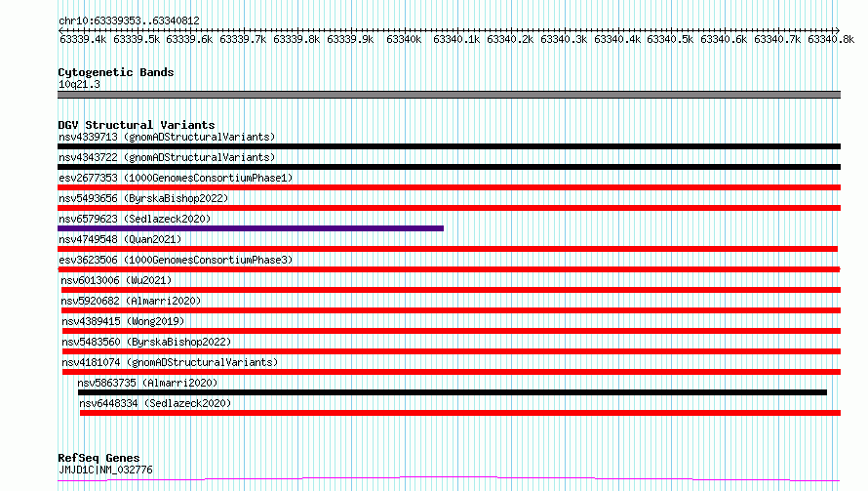The image size is (868, 491).
Task: Click the 63339.9k ruler tick label
Action: pyautogui.click(x=350, y=39)
